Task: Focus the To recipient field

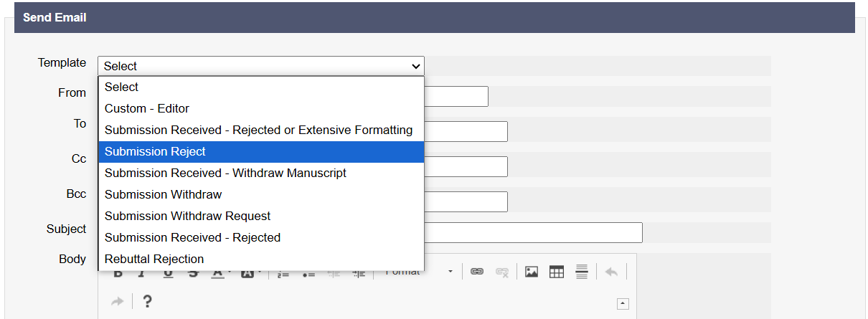Action: (x=466, y=131)
